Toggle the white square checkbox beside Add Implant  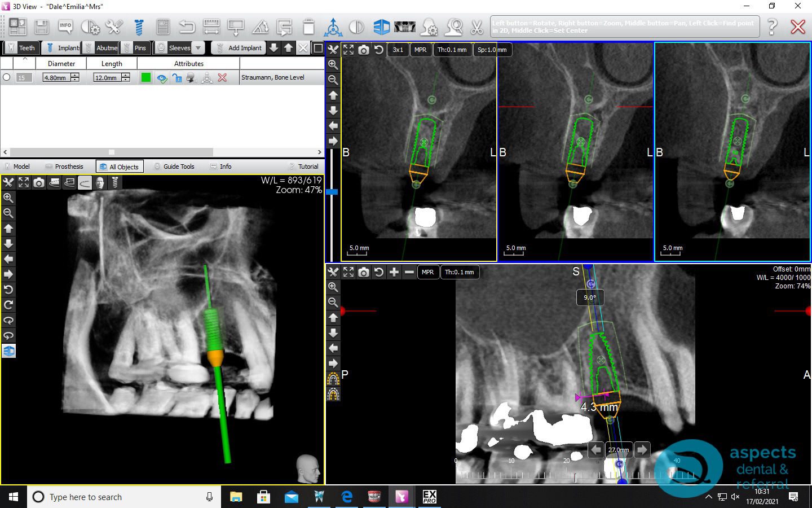coord(318,48)
